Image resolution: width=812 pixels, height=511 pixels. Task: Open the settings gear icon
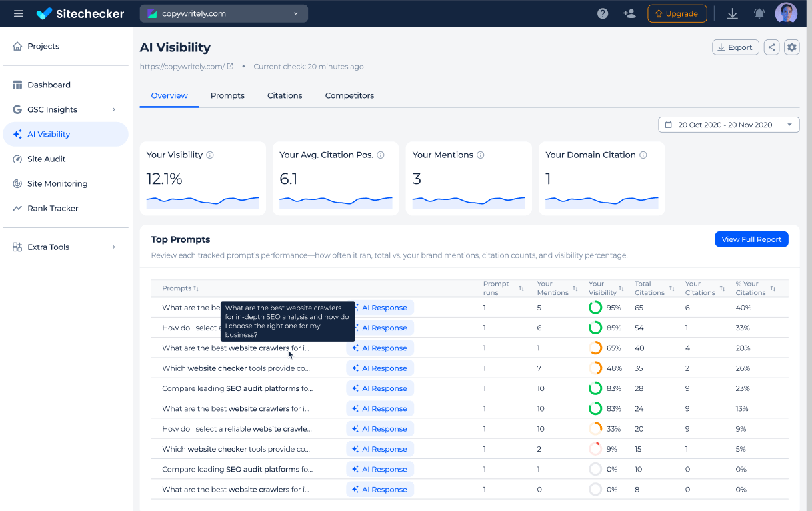pos(791,47)
